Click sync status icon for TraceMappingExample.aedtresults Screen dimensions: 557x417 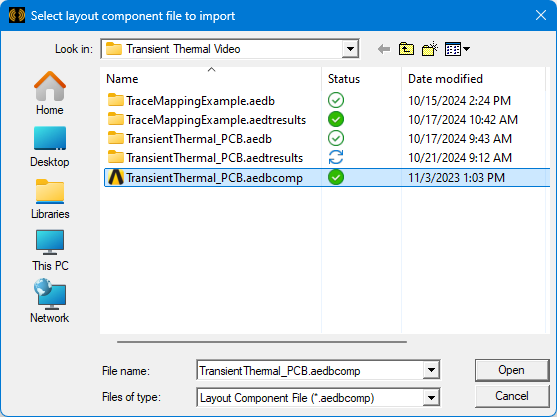(336, 119)
